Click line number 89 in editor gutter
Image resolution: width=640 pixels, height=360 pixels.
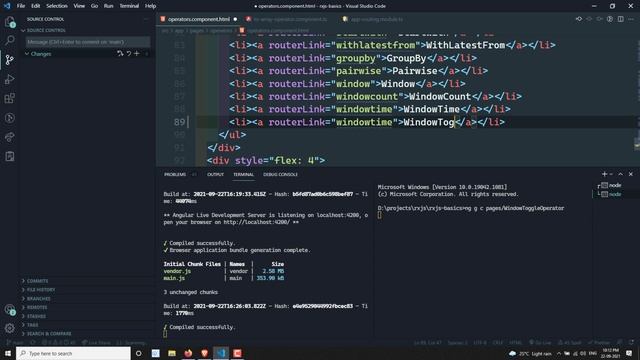179,122
